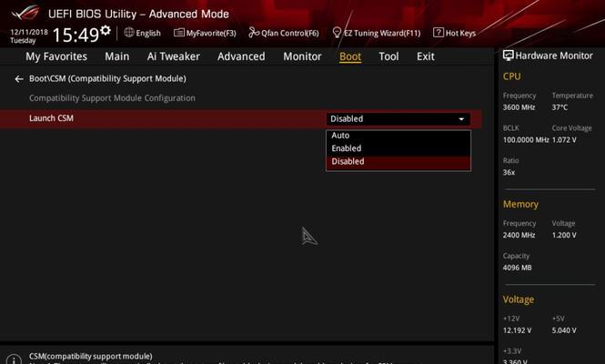Go back using the left arrow icon
The height and width of the screenshot is (364, 605).
coord(19,79)
